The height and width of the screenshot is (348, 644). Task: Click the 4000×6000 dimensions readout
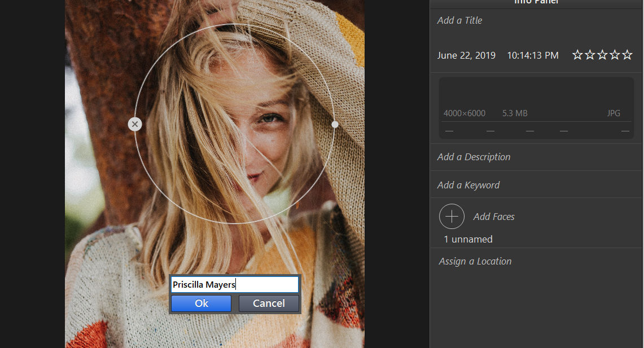point(465,113)
